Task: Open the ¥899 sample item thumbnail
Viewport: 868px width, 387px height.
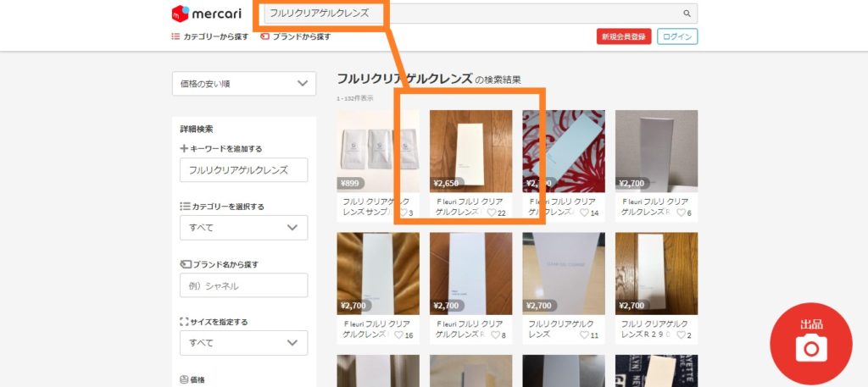Action: (378, 151)
